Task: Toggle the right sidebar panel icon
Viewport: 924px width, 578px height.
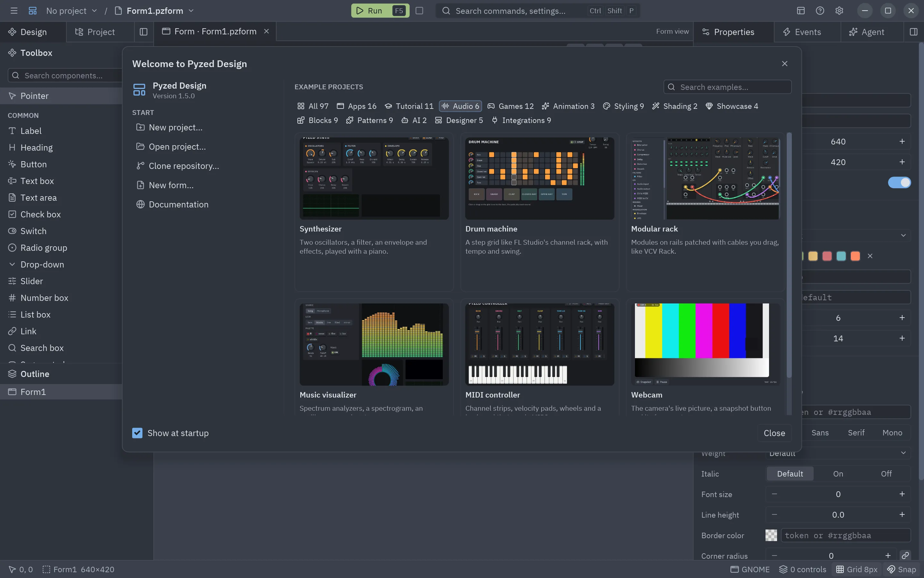Action: click(913, 32)
